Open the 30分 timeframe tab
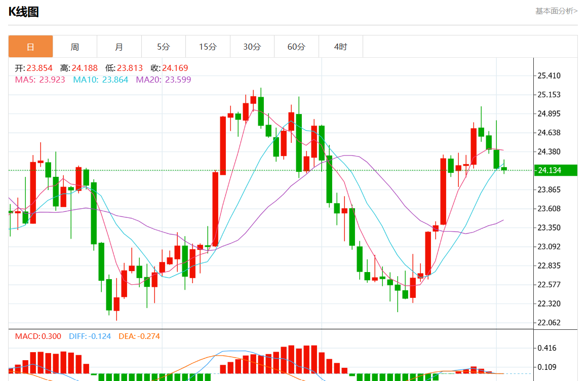The height and width of the screenshot is (381, 588). coord(252,47)
